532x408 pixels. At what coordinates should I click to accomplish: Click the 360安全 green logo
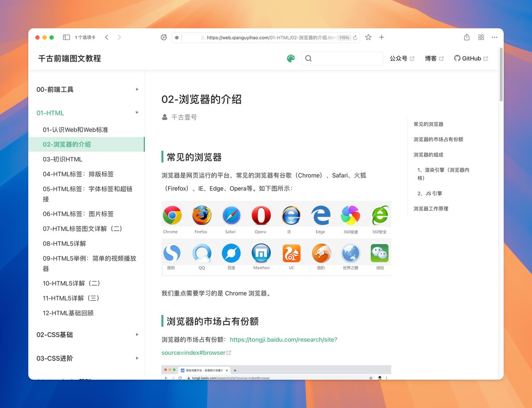(380, 215)
